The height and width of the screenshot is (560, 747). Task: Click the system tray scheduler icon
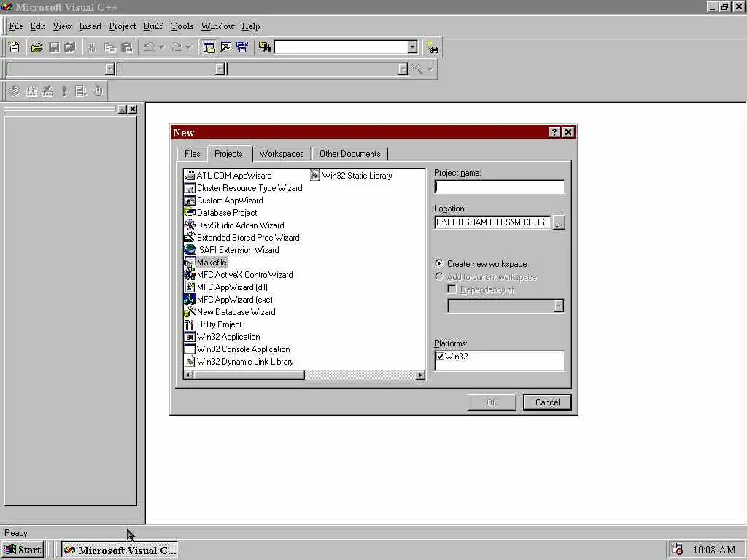click(677, 550)
